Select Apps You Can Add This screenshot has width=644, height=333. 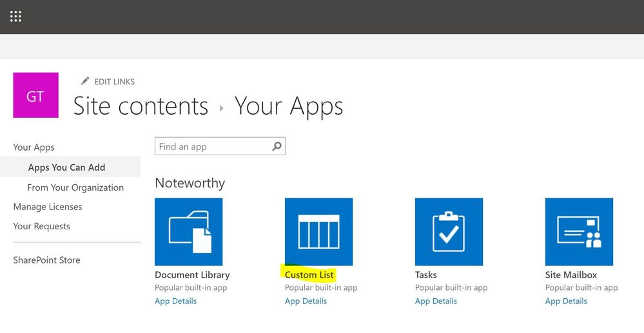tap(66, 167)
